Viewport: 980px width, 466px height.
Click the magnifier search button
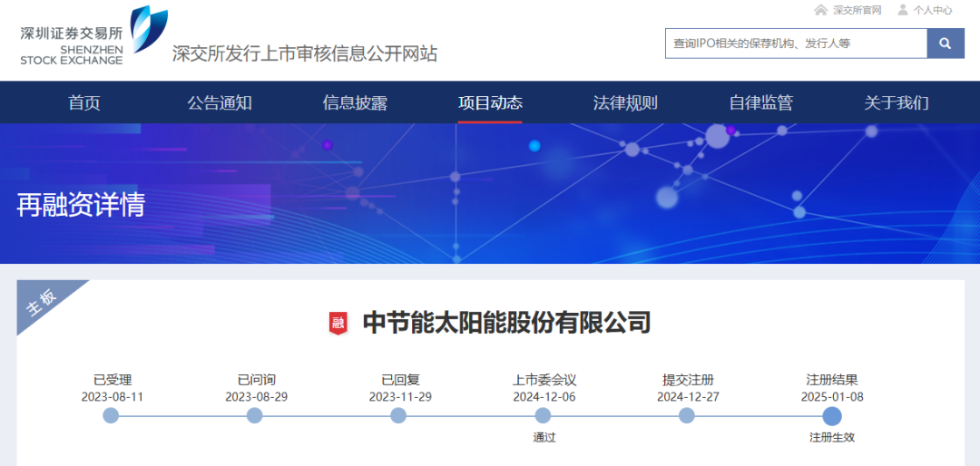945,44
